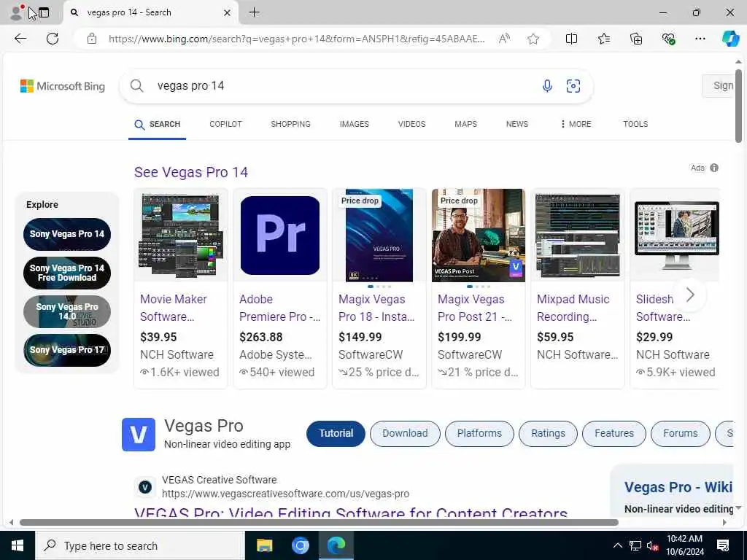This screenshot has width=747, height=560.
Task: Open Magix Vegas Pro Post 21 link
Action: (475, 308)
